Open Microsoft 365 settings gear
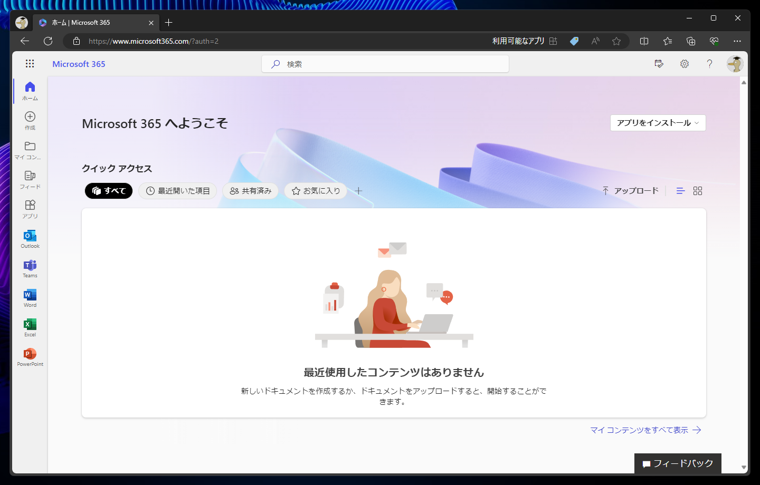760x485 pixels. [x=684, y=63]
